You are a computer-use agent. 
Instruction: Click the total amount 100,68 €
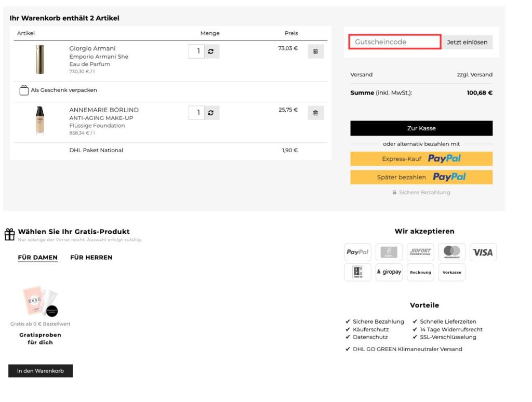point(480,92)
